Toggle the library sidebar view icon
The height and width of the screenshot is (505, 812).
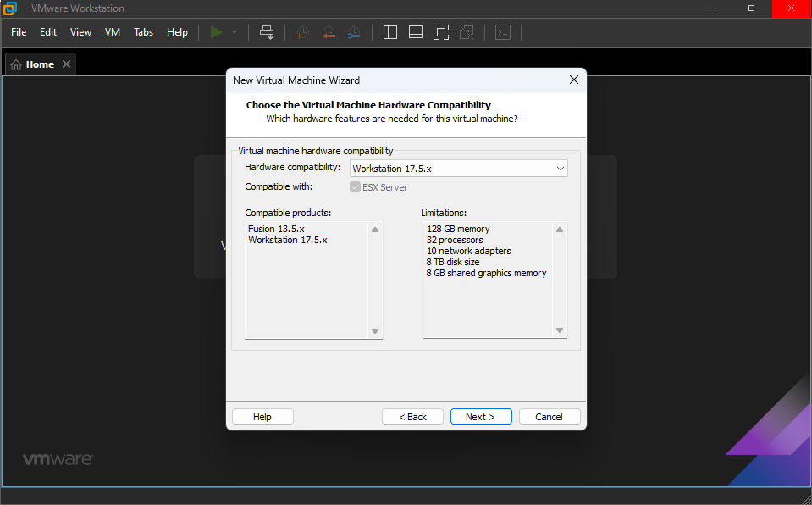(x=390, y=32)
